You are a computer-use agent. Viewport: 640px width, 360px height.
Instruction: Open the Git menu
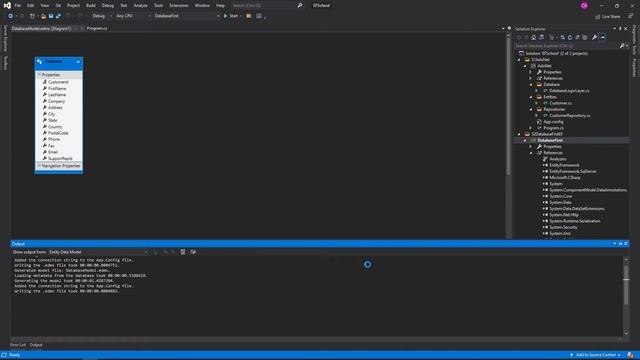[x=58, y=6]
